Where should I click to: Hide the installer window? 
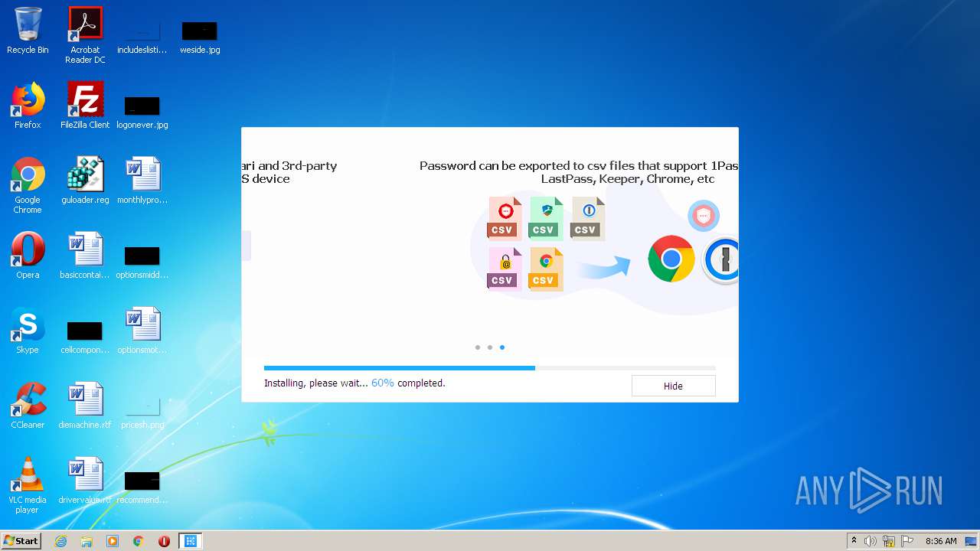click(673, 386)
